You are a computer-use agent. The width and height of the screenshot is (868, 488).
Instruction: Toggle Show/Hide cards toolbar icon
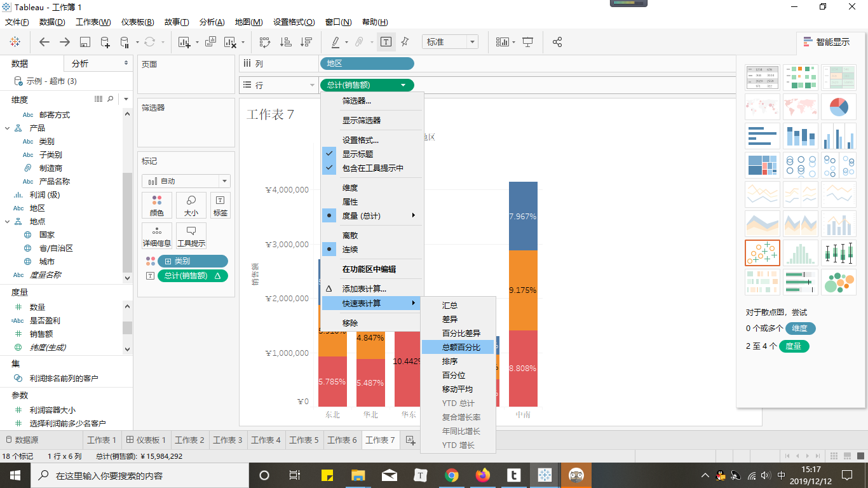pos(503,42)
